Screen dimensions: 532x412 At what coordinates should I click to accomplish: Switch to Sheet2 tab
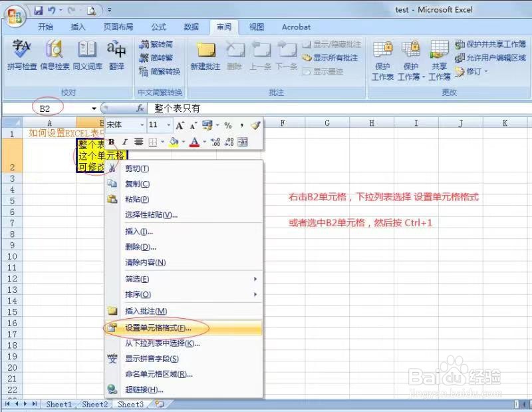pos(94,404)
